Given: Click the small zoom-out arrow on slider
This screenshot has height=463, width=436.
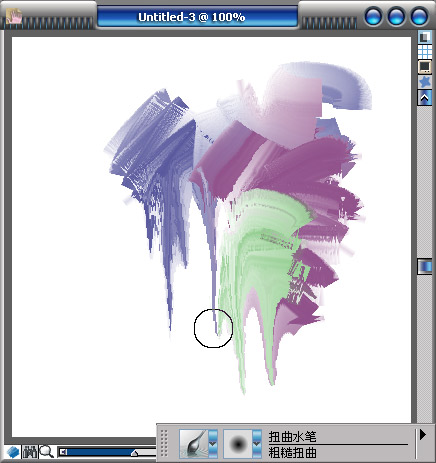Looking at the screenshot, I should [63, 452].
